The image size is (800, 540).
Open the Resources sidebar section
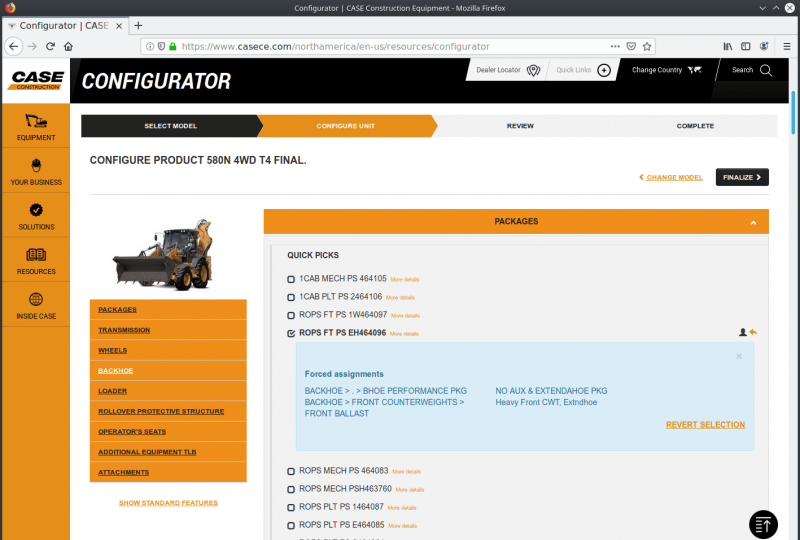(x=36, y=260)
